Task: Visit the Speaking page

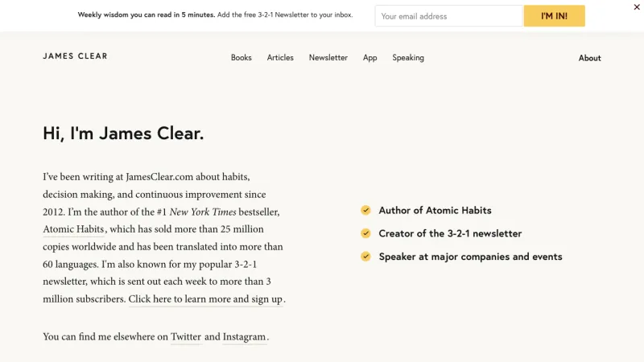Action: (x=408, y=58)
